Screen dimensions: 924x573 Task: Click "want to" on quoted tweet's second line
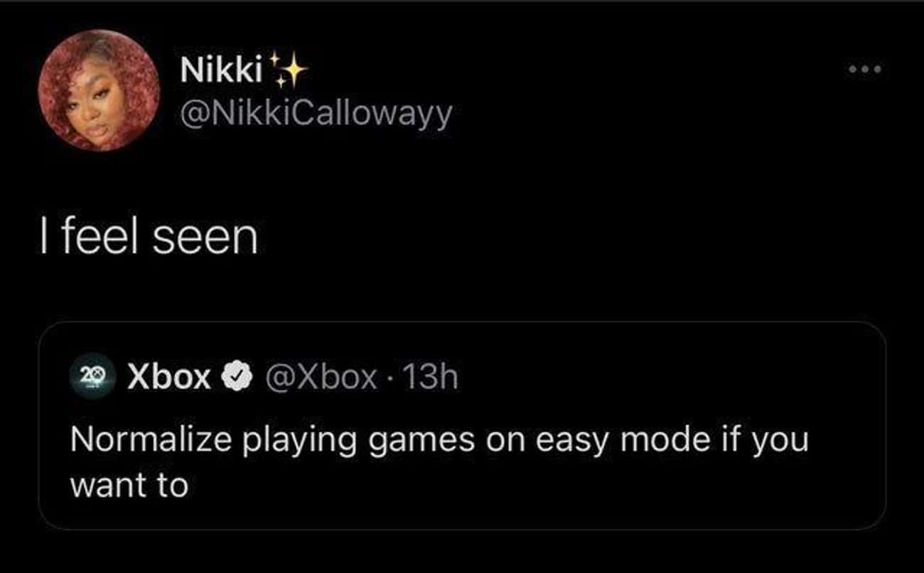129,485
